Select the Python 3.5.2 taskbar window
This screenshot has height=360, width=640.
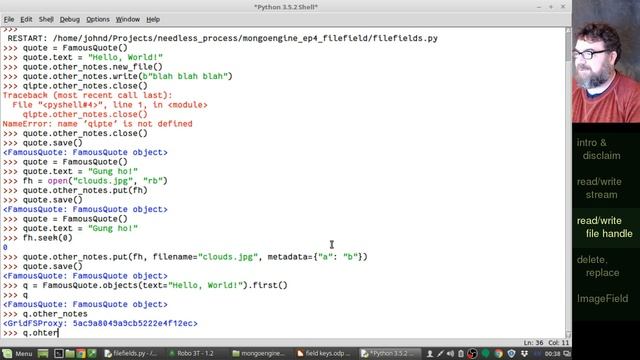[389, 353]
